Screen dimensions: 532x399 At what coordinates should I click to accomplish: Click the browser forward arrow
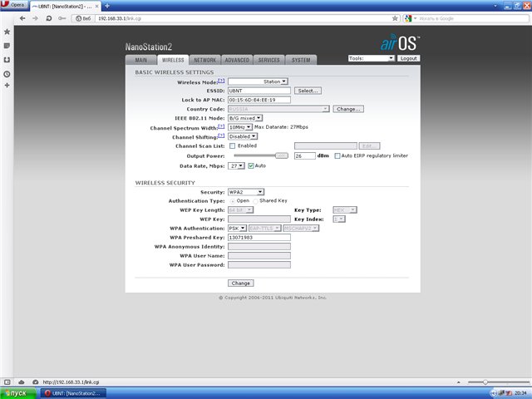pyautogui.click(x=35, y=18)
